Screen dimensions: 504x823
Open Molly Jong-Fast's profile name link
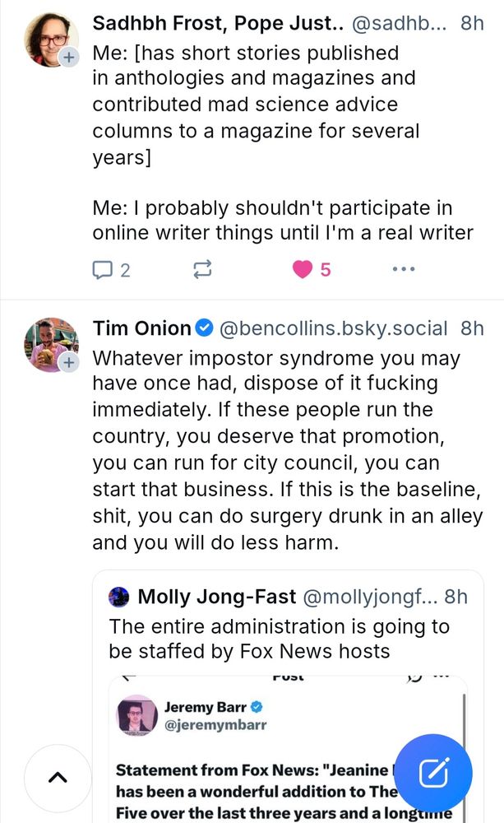coord(216,596)
